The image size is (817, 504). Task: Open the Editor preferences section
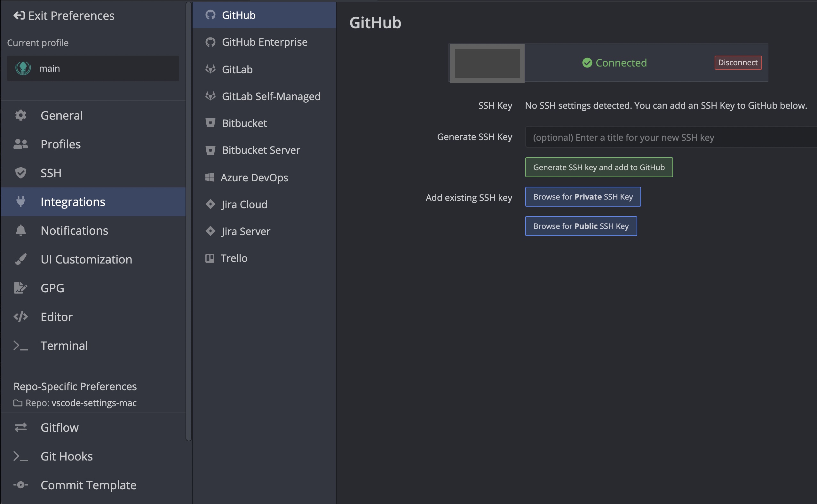click(57, 317)
